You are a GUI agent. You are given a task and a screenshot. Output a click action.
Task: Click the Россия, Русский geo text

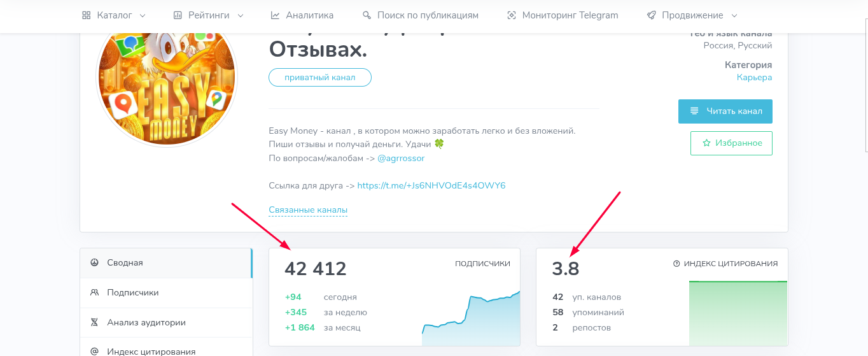coord(738,46)
